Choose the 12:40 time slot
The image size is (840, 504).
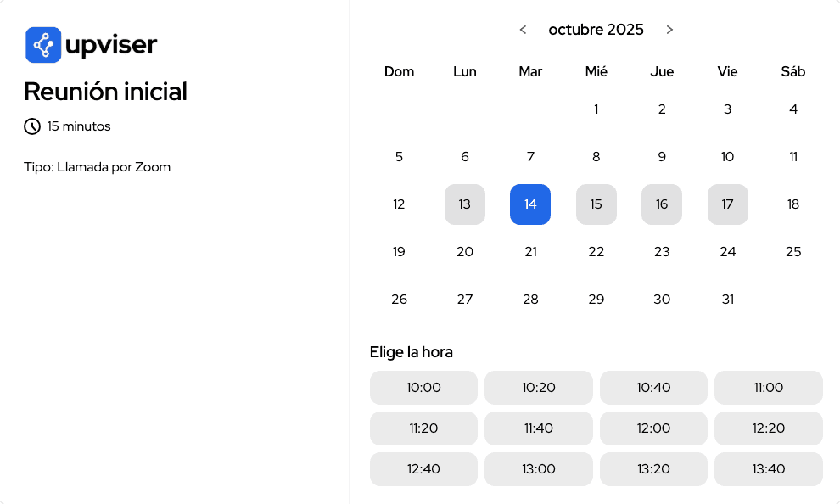(423, 468)
